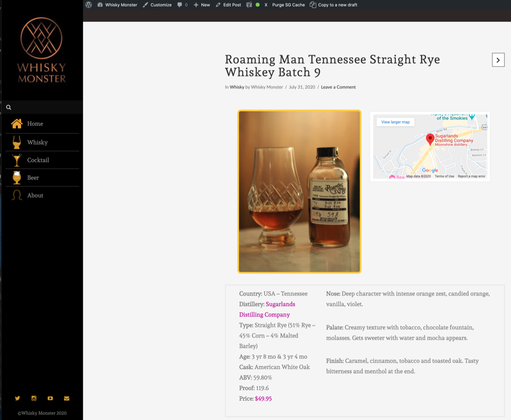Image resolution: width=511 pixels, height=420 pixels.
Task: Open the New content menu
Action: point(202,5)
